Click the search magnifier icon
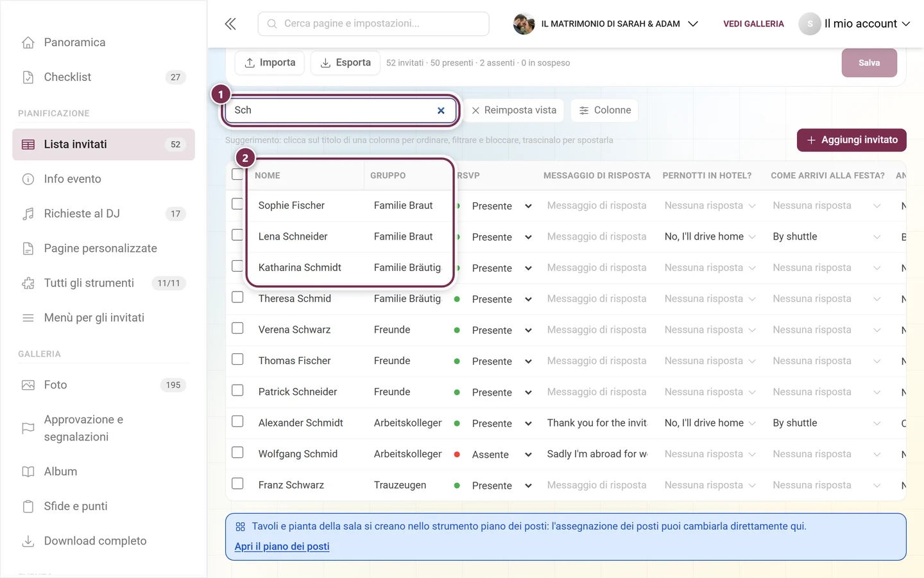The width and height of the screenshot is (924, 578). pyautogui.click(x=272, y=24)
